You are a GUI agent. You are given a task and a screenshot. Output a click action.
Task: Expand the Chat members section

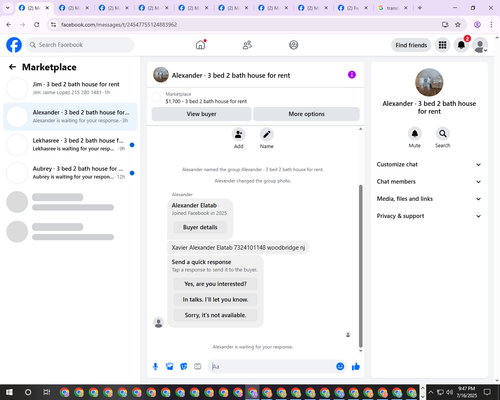(x=429, y=182)
